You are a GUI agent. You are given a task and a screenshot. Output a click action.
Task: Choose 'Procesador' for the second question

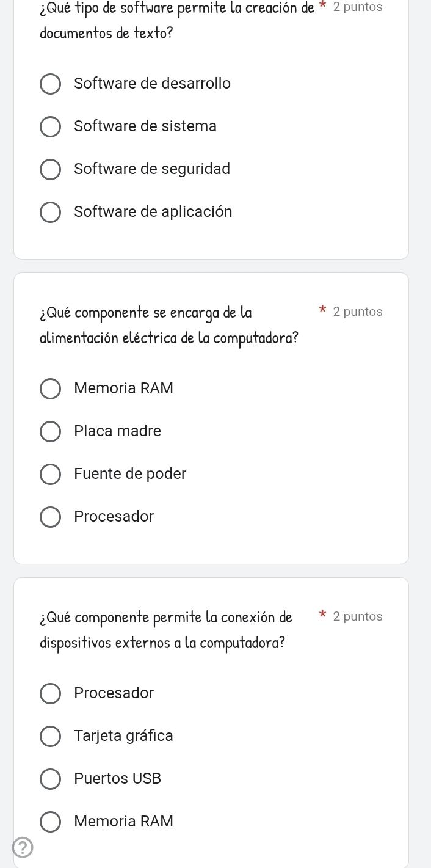[x=50, y=517]
